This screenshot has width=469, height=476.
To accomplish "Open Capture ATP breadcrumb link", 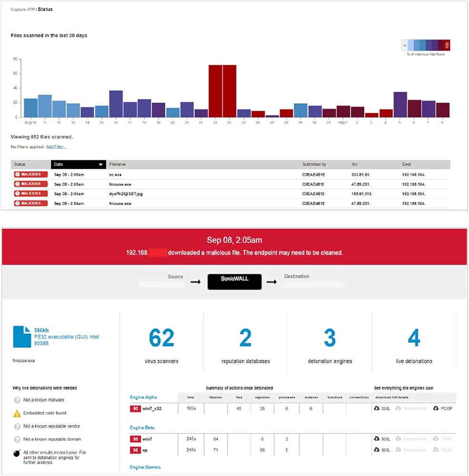I will click(x=22, y=10).
